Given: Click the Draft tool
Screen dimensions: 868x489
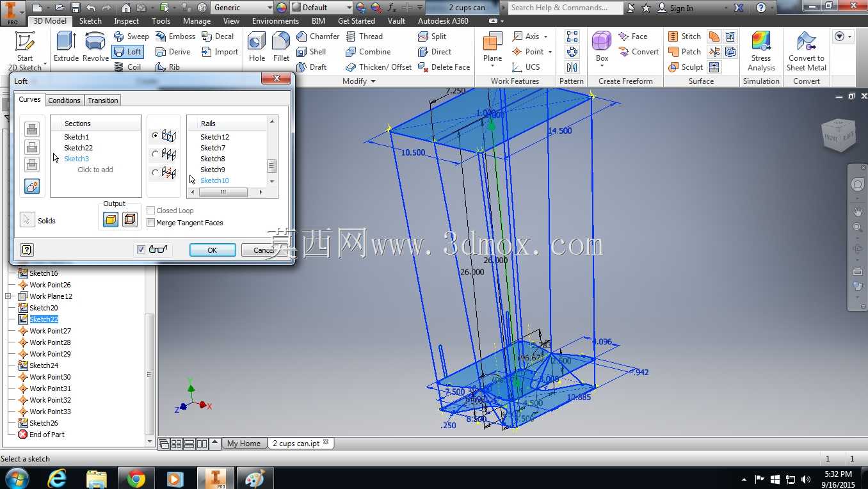Looking at the screenshot, I should tap(312, 67).
